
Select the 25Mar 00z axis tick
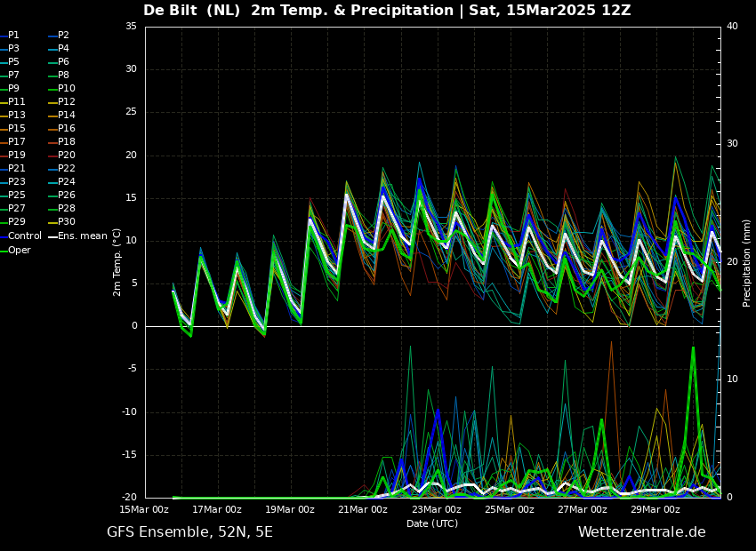pyautogui.click(x=510, y=509)
